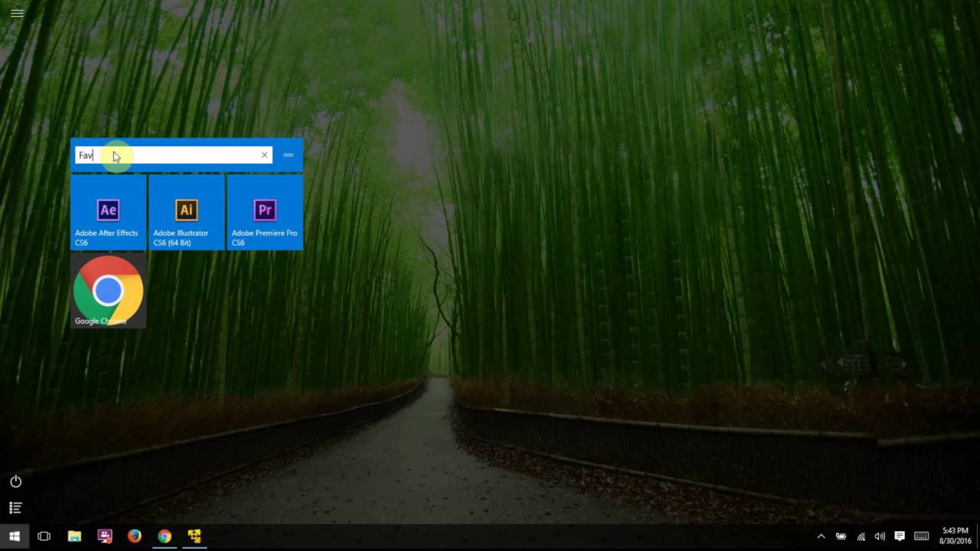Open the Start hamburger menu
Image resolution: width=980 pixels, height=551 pixels.
(17, 13)
